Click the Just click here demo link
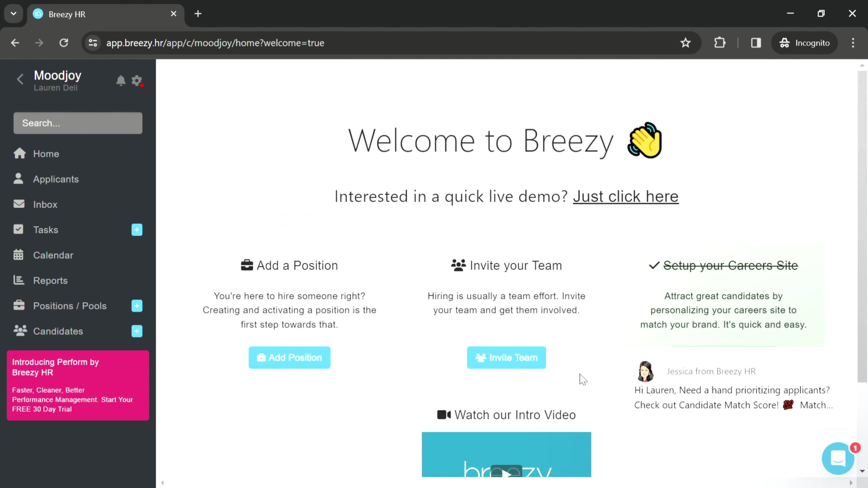Screen dimensions: 868x488 pos(626,196)
